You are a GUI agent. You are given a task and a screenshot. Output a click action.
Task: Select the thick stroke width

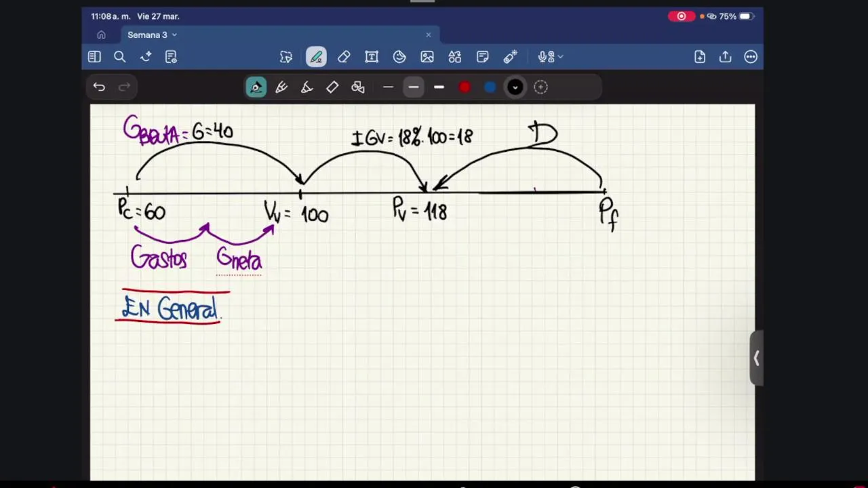point(439,87)
